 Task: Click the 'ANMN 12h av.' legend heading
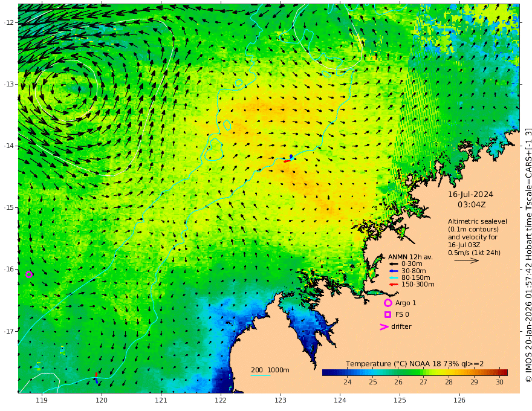pyautogui.click(x=410, y=257)
